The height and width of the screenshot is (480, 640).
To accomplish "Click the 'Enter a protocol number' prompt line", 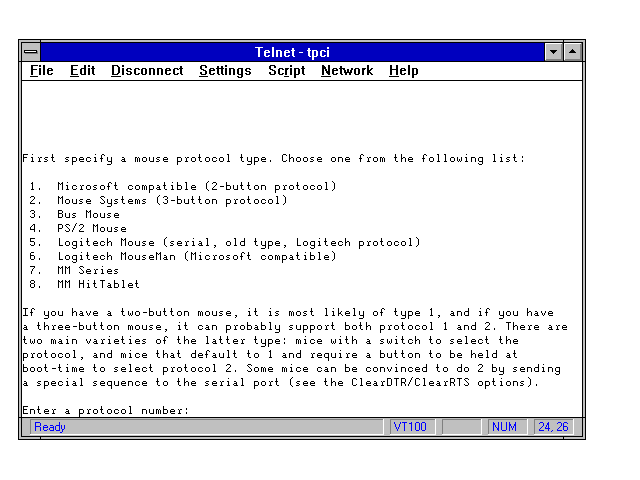I will tap(106, 411).
